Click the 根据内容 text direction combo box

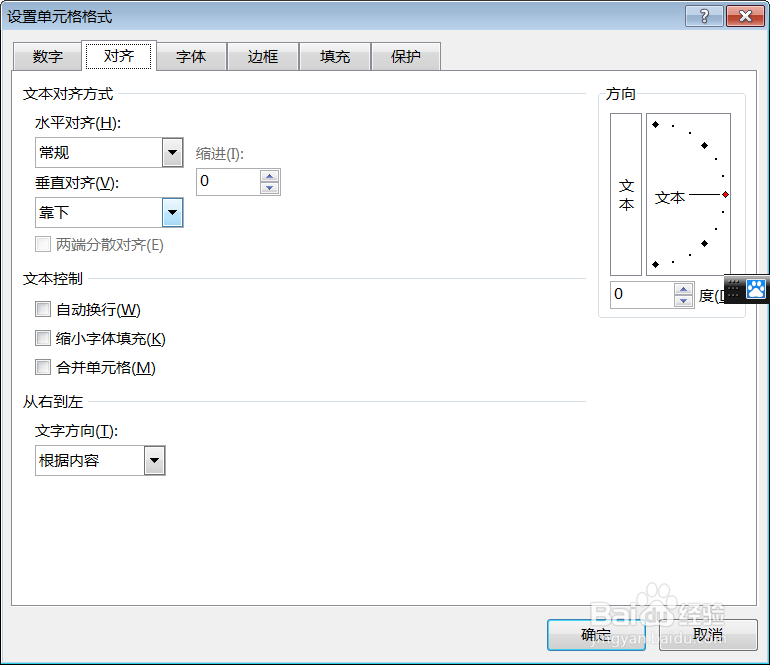click(x=100, y=460)
